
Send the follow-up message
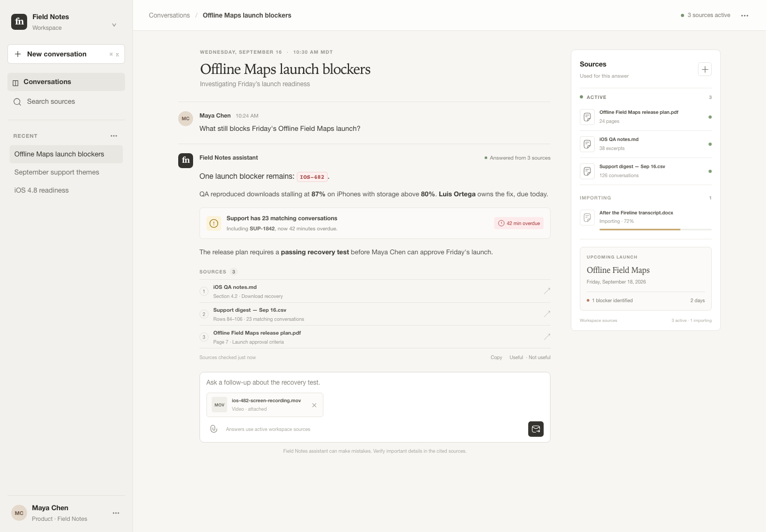536,429
